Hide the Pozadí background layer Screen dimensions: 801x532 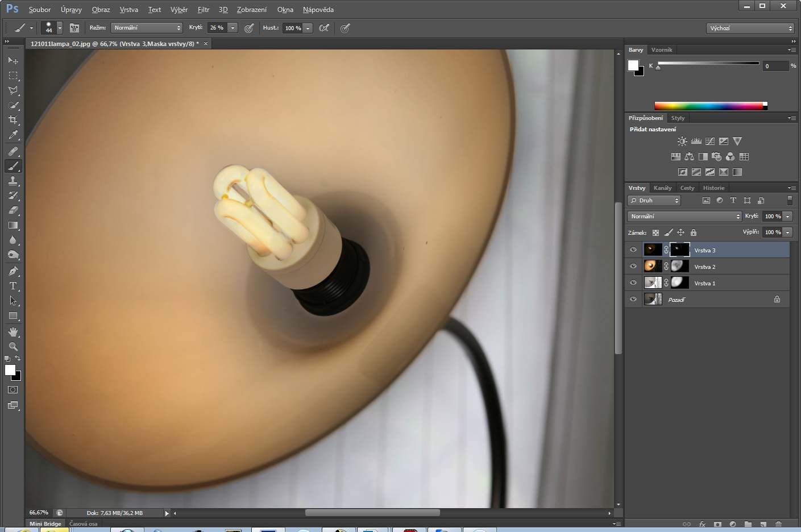(633, 299)
